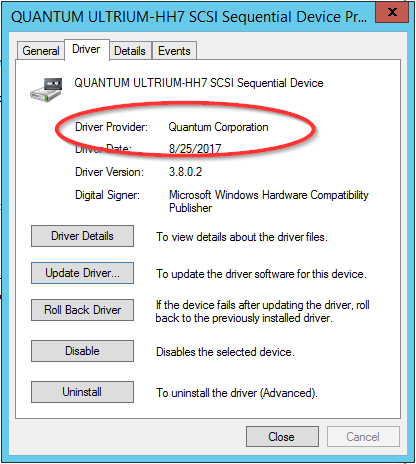
Task: Select the Quantum Corporation provider value
Action: click(218, 127)
